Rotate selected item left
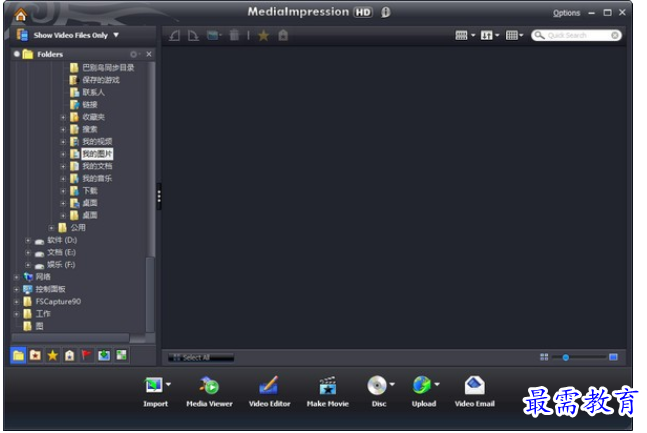The image size is (647, 433). (175, 35)
